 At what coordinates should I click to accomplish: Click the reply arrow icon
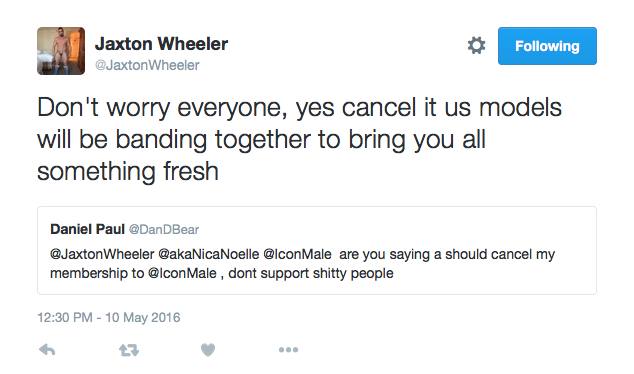(x=47, y=350)
